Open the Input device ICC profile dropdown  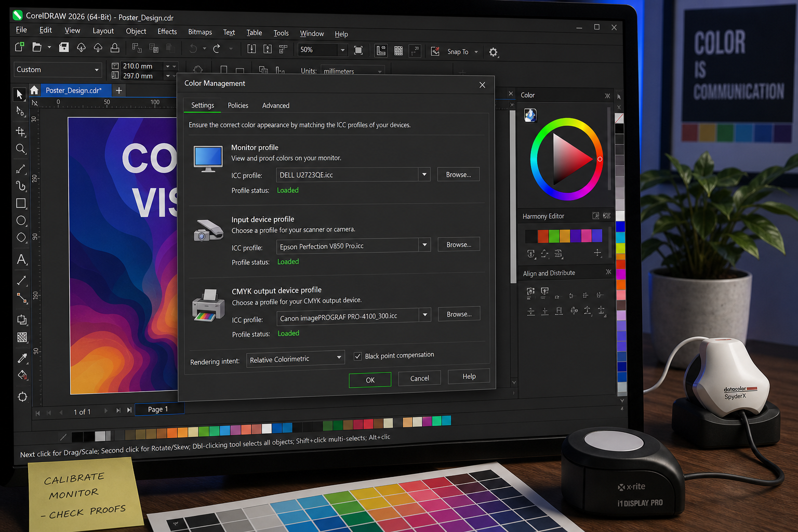(x=425, y=245)
